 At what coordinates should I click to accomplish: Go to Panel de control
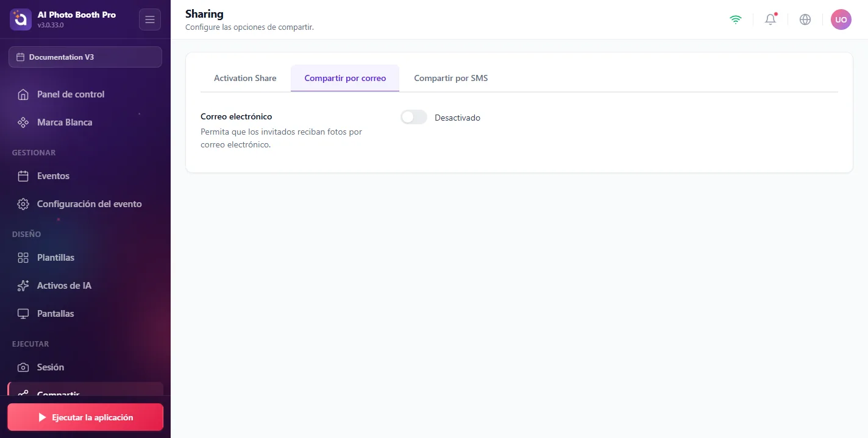tap(85, 94)
